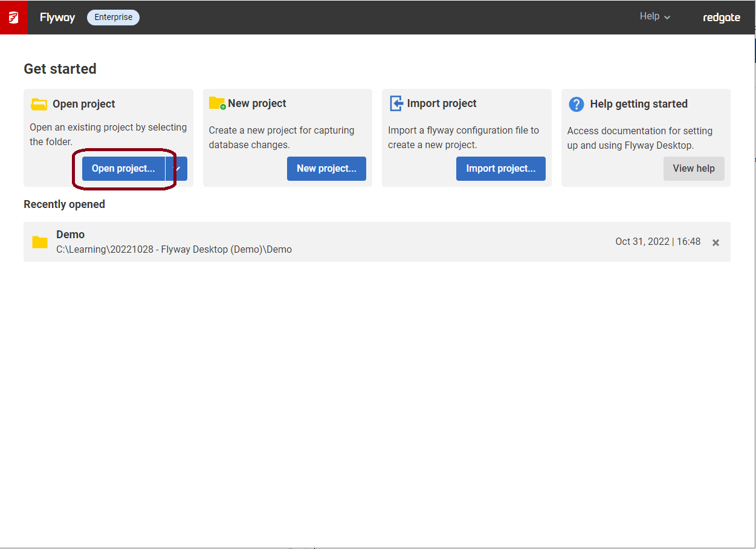The width and height of the screenshot is (756, 549).
Task: Click the New project... button
Action: pos(326,169)
